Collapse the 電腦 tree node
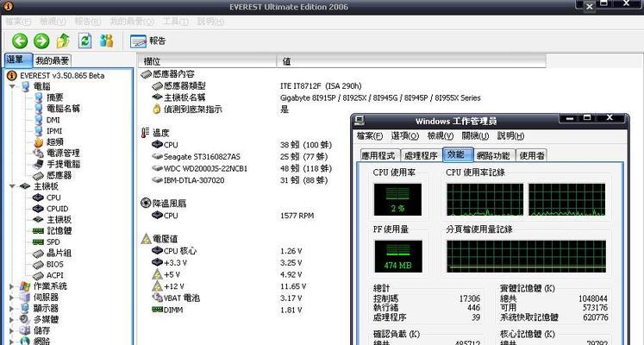The width and height of the screenshot is (644, 345). coord(12,86)
